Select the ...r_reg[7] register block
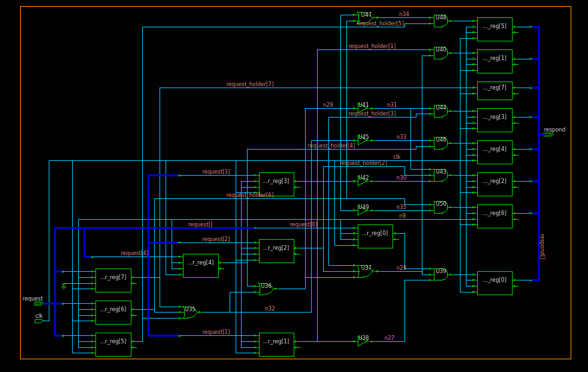The height and width of the screenshot is (372, 588). pyautogui.click(x=113, y=281)
